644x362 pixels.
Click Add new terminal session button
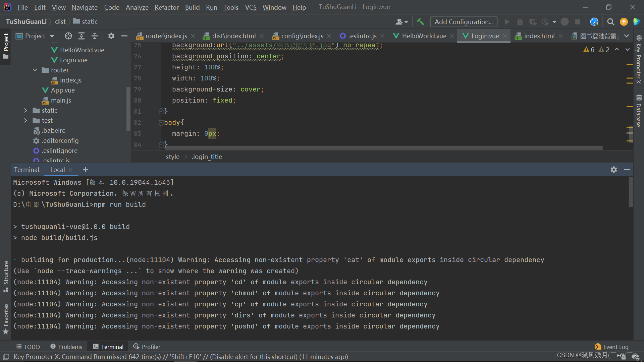(86, 170)
